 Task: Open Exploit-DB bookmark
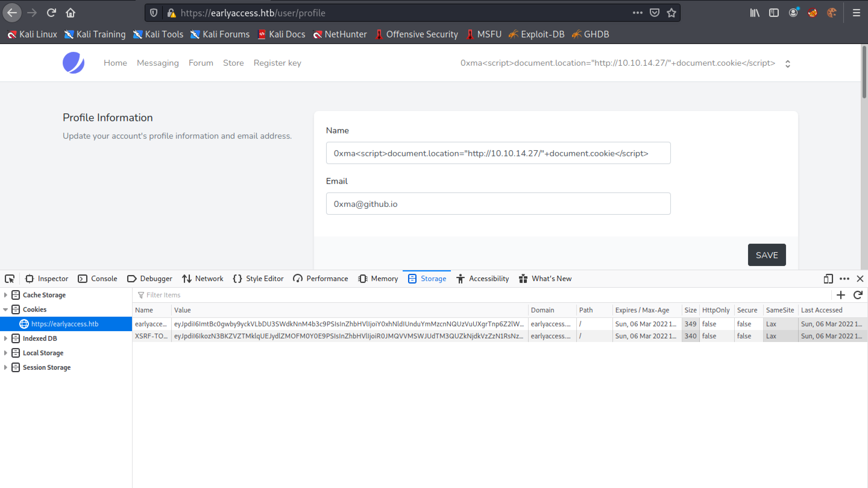(x=536, y=34)
